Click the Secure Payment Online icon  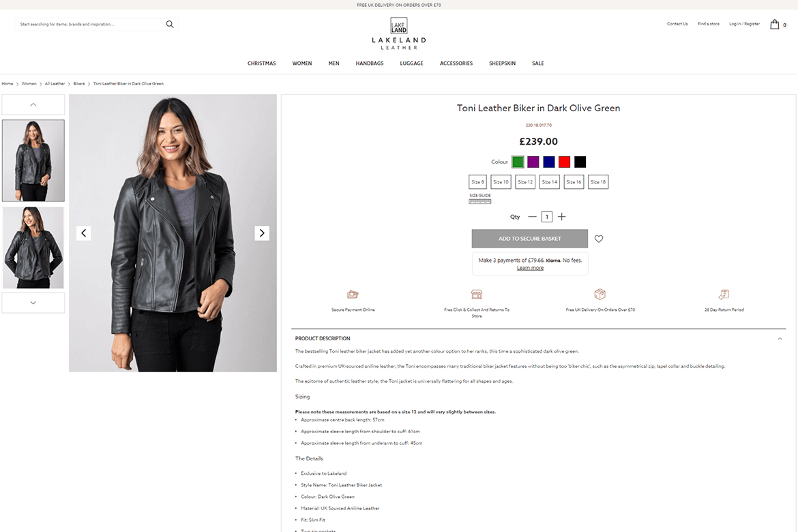pos(353,294)
